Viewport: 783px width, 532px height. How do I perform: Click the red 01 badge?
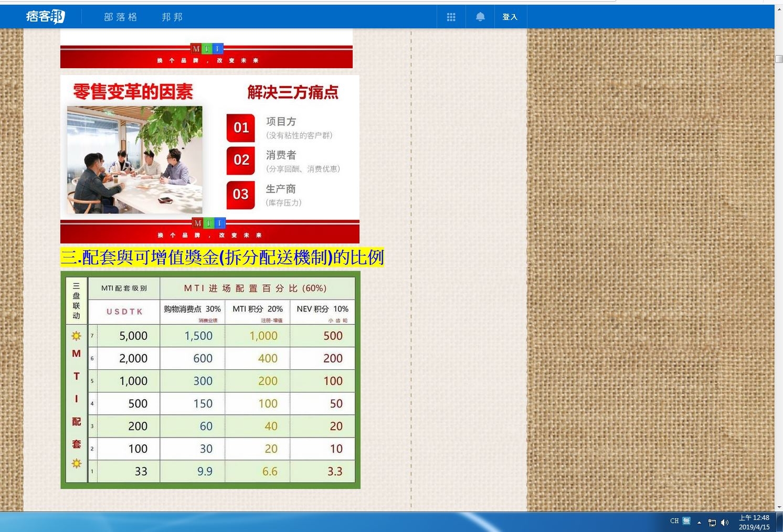tap(241, 128)
